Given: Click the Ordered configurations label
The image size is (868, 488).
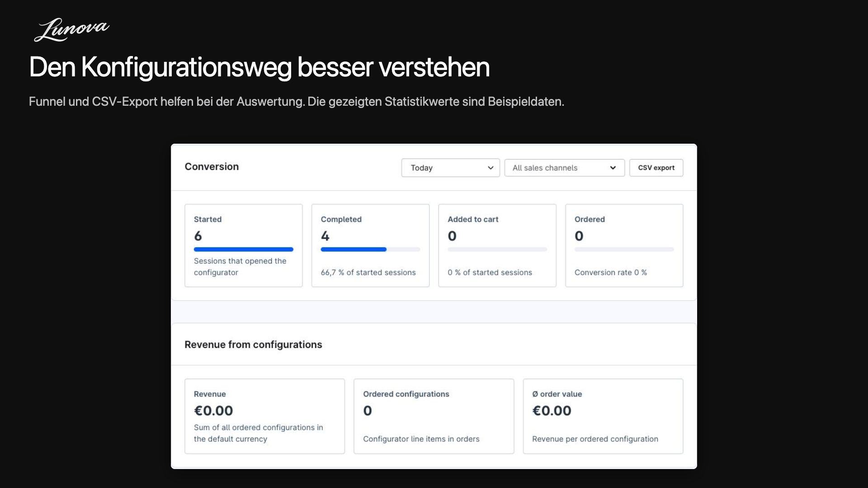Looking at the screenshot, I should click(406, 394).
